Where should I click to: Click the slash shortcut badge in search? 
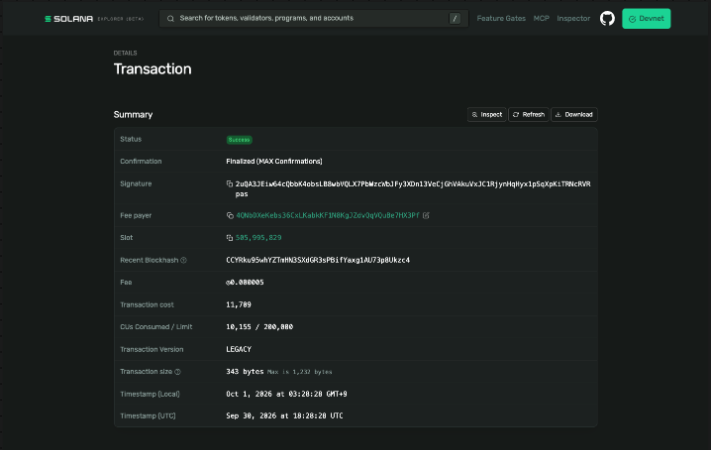[455, 19]
